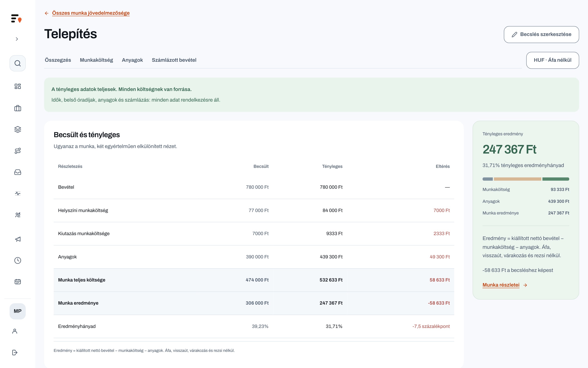
Task: Go back via the left arrow icon
Action: [47, 13]
